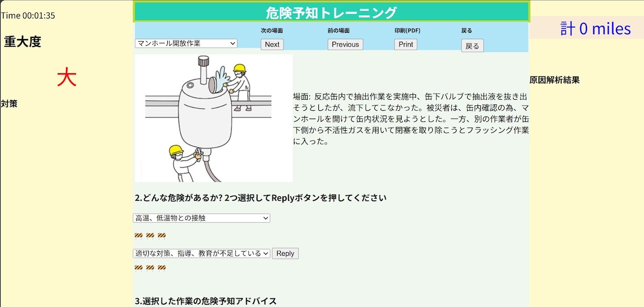
Task: Click the 印刷(PDF) label
Action: pyautogui.click(x=408, y=31)
